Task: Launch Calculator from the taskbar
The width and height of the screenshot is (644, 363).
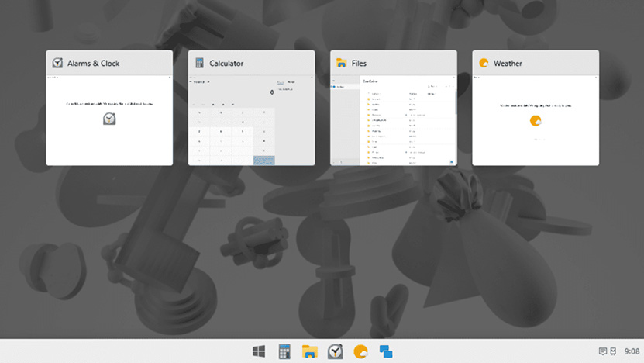Action: pyautogui.click(x=284, y=351)
